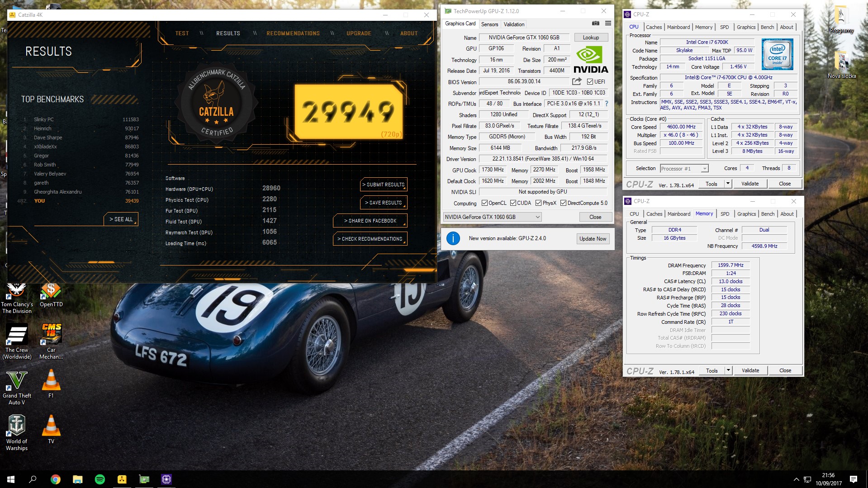Viewport: 868px width, 488px height.
Task: Click the 29949 score display
Action: click(x=349, y=111)
